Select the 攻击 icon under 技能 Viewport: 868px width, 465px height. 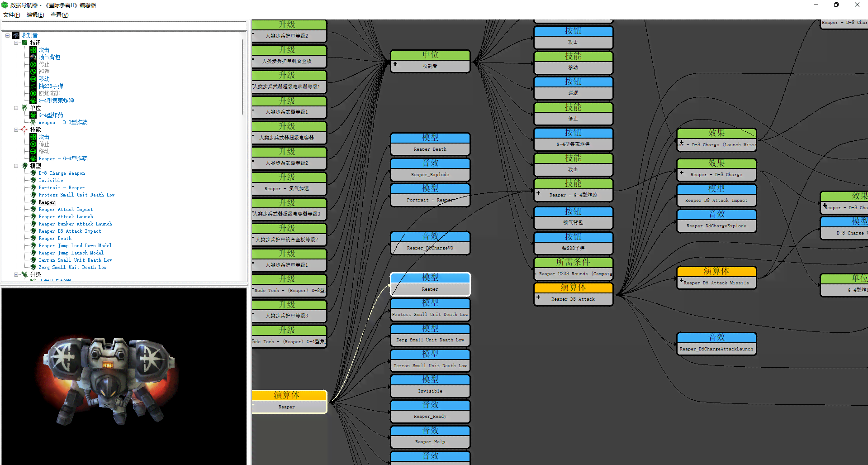tap(33, 137)
